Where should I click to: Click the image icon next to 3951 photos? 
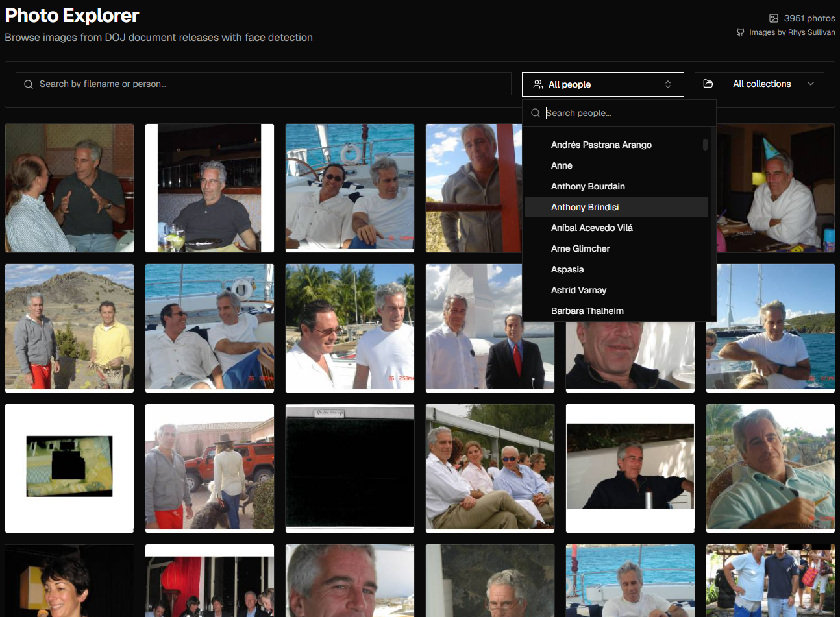[x=774, y=18]
